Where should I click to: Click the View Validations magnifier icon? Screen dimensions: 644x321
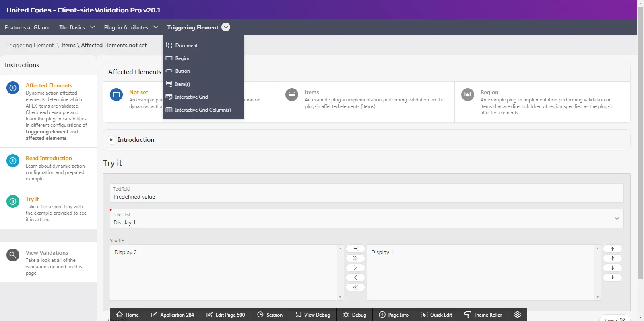(13, 255)
